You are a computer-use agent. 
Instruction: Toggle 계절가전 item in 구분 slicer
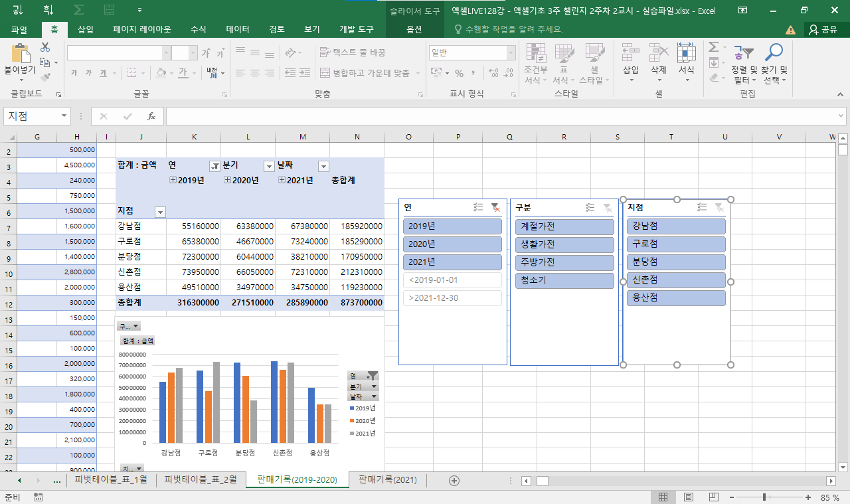coord(564,226)
